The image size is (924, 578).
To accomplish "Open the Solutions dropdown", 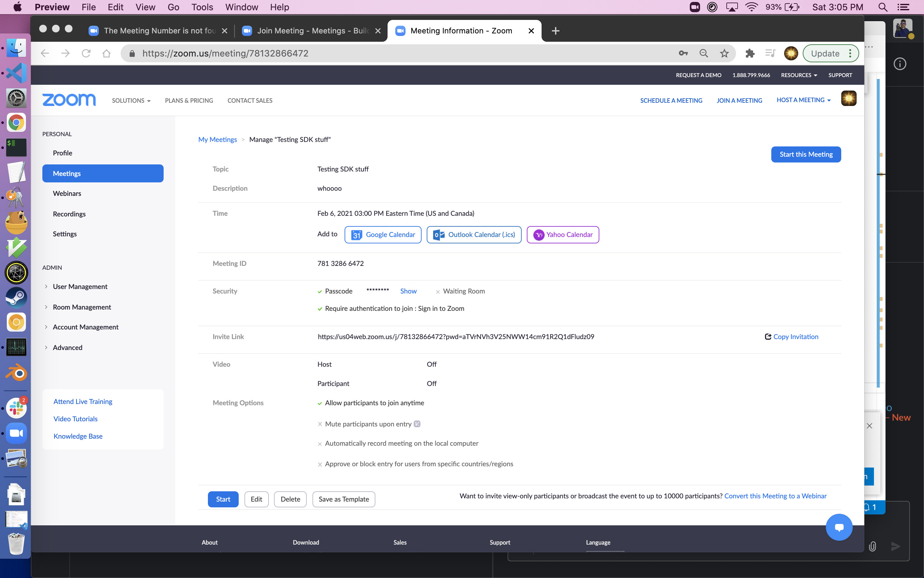I will [x=131, y=101].
